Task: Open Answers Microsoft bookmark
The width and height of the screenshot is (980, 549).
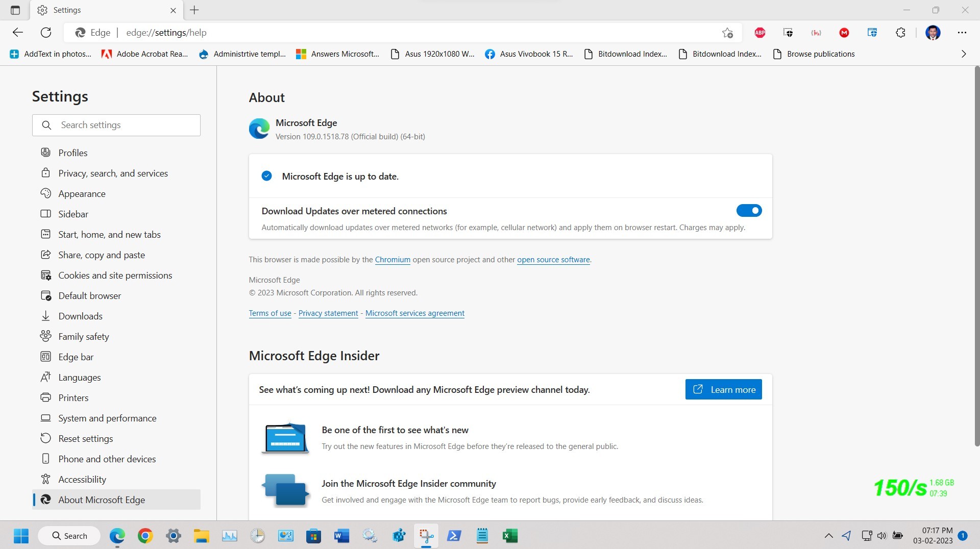Action: pyautogui.click(x=338, y=54)
